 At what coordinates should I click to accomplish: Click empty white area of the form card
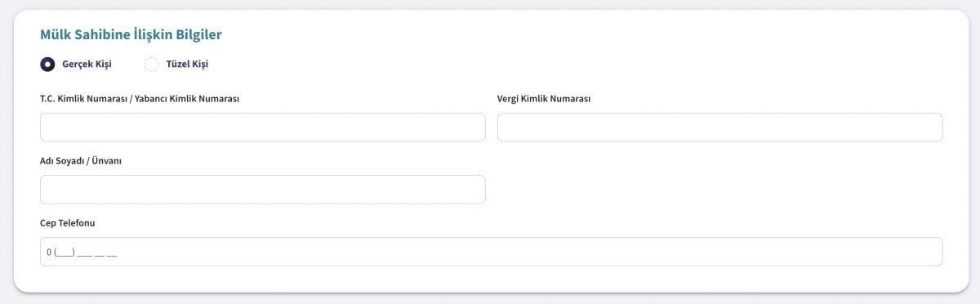[719, 190]
